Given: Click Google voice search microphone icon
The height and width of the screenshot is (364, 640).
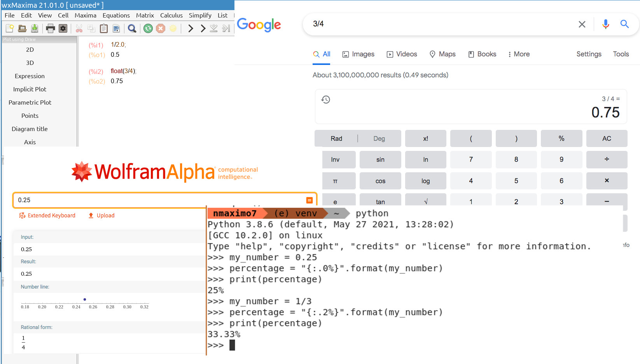Looking at the screenshot, I should click(x=605, y=24).
